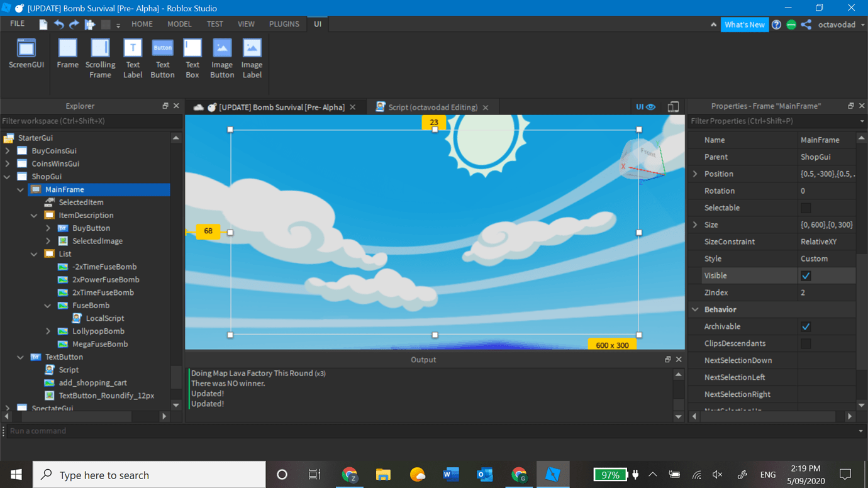Image resolution: width=868 pixels, height=488 pixels.
Task: Open the help icon in title ribbon
Action: click(777, 25)
